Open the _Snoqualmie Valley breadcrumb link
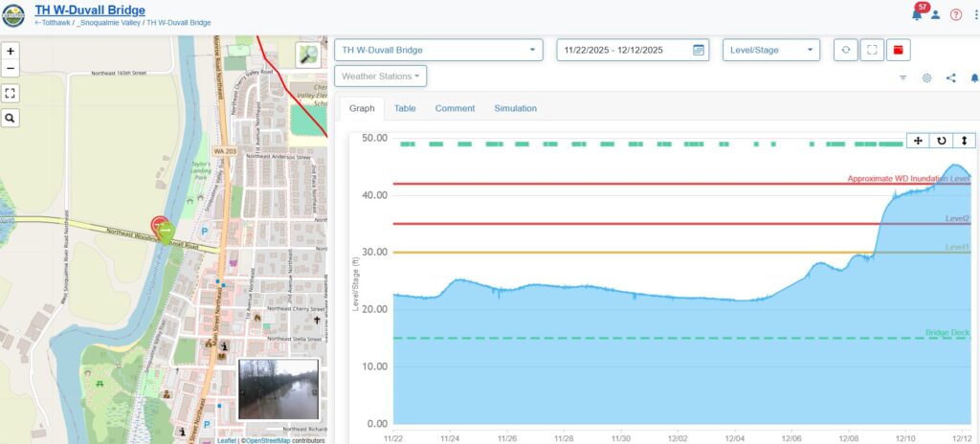The width and height of the screenshot is (980, 444). [x=108, y=22]
